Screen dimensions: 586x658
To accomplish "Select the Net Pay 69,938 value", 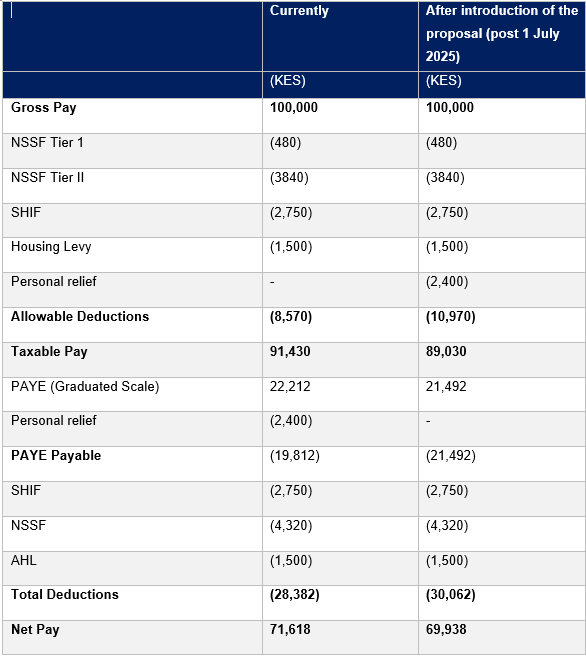I will (x=446, y=629).
